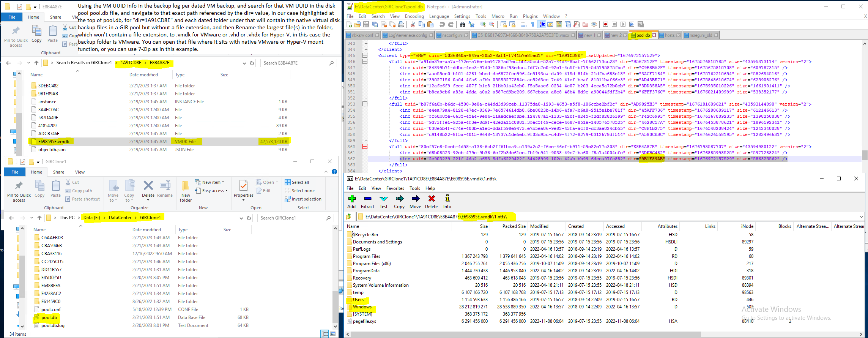Collapse the full block fold on line 360
This screenshot has width=868, height=338.
[365, 147]
